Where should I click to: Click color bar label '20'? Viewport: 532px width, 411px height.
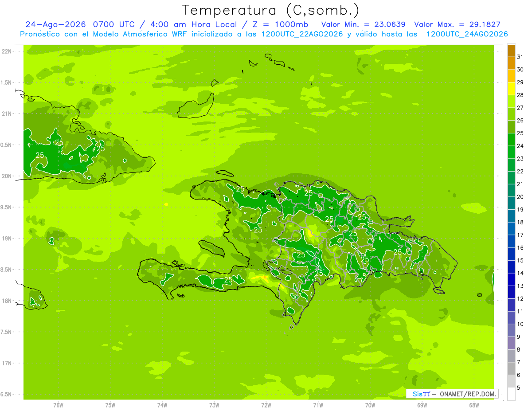tap(520, 197)
